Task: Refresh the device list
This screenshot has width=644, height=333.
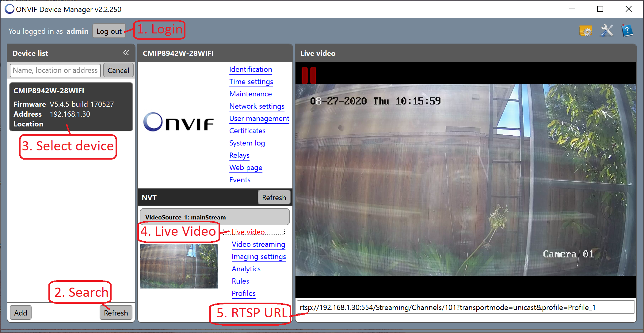Action: click(x=116, y=313)
